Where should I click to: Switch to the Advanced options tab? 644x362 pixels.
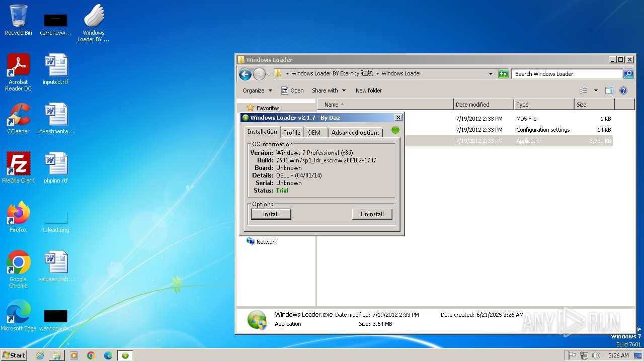[355, 133]
